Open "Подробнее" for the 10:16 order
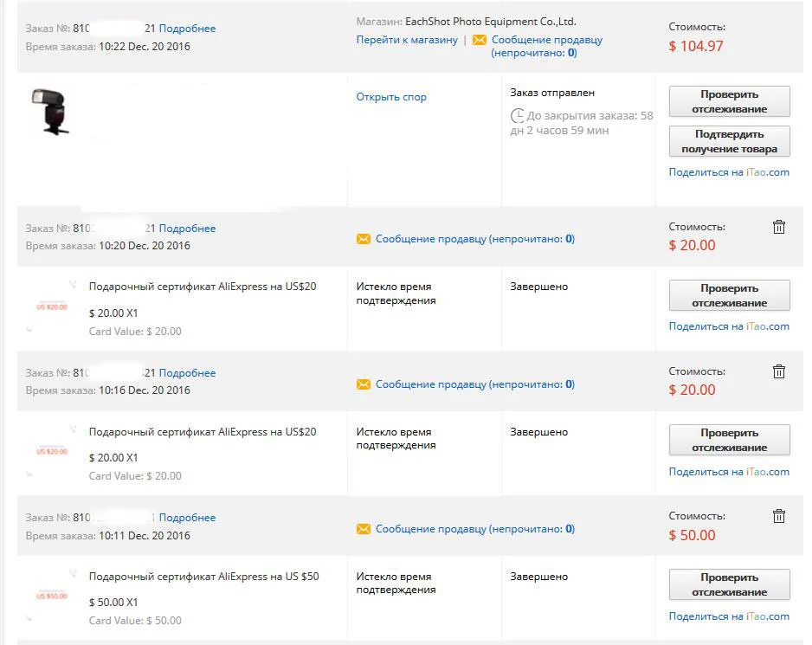The image size is (812, 645). 187,373
